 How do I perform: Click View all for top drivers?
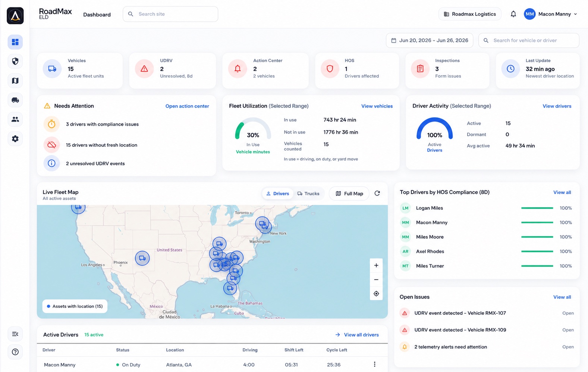coord(562,193)
